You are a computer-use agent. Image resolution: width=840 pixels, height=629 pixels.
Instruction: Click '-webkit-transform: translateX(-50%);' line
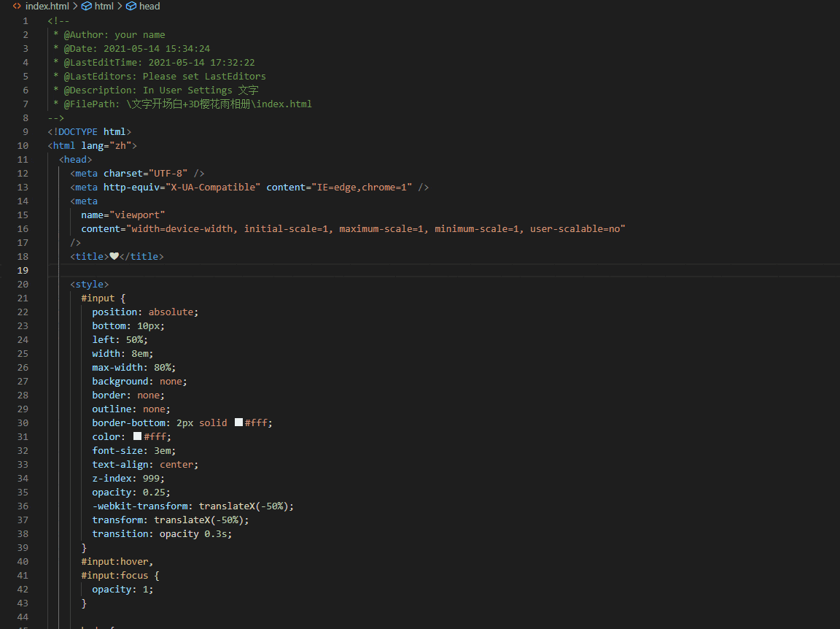[192, 506]
